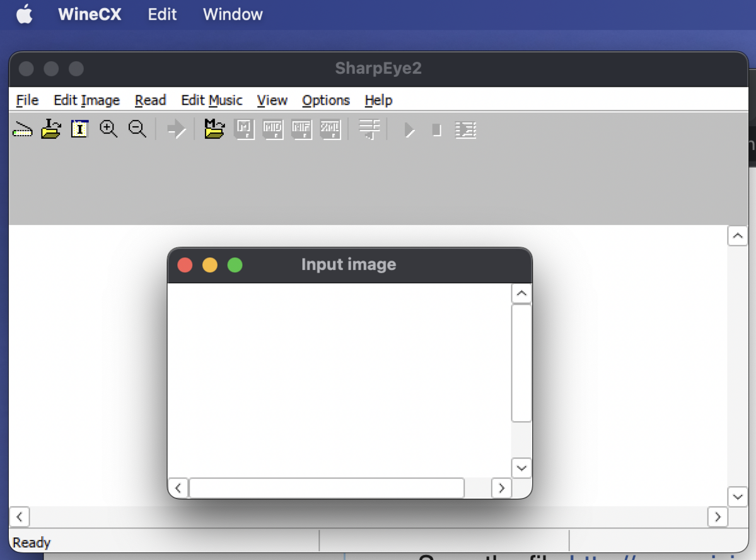The height and width of the screenshot is (560, 756).
Task: Click the scroll up arrow in the Input image window
Action: click(x=521, y=294)
